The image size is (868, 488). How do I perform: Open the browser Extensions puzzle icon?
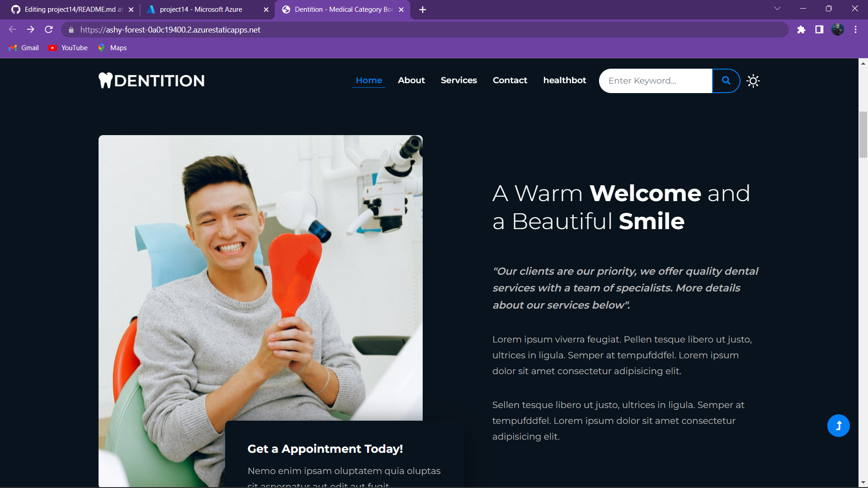tap(801, 30)
